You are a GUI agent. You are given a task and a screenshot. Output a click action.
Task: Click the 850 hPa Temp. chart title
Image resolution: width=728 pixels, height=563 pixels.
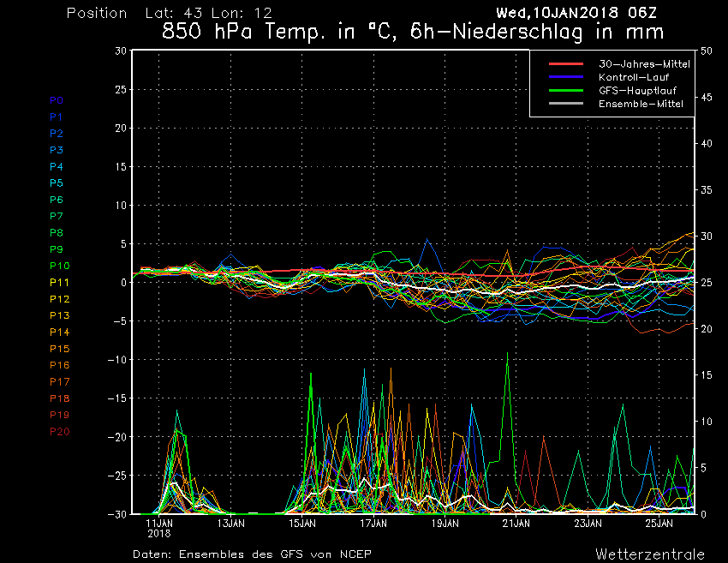413,33
